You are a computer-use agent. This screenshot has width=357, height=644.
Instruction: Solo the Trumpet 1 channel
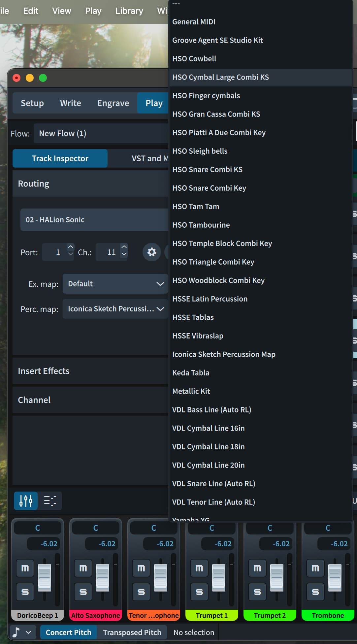click(199, 592)
